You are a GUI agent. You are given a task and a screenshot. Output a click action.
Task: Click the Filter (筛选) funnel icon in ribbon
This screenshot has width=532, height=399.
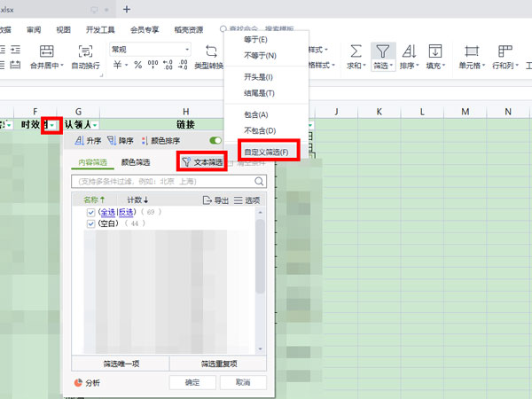coord(382,51)
